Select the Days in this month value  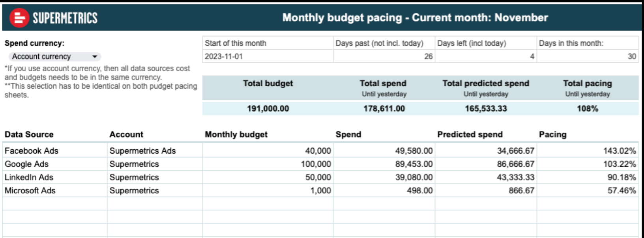[587, 56]
